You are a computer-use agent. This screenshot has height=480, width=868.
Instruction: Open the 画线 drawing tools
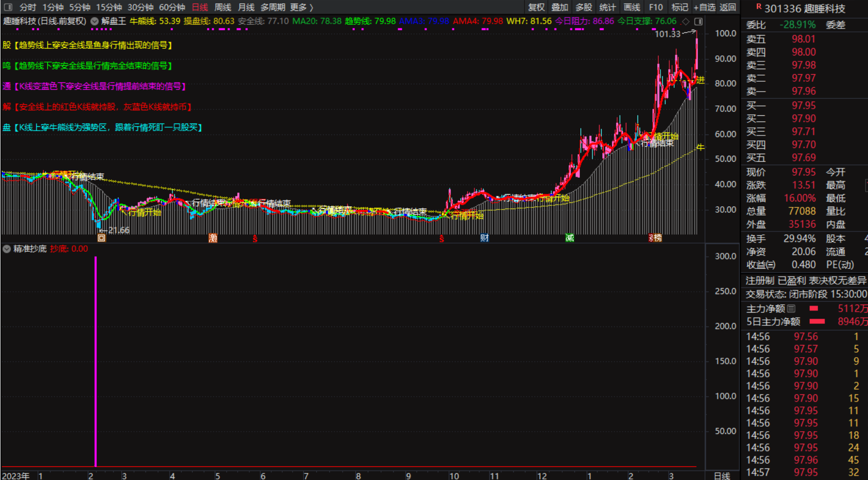click(x=632, y=7)
